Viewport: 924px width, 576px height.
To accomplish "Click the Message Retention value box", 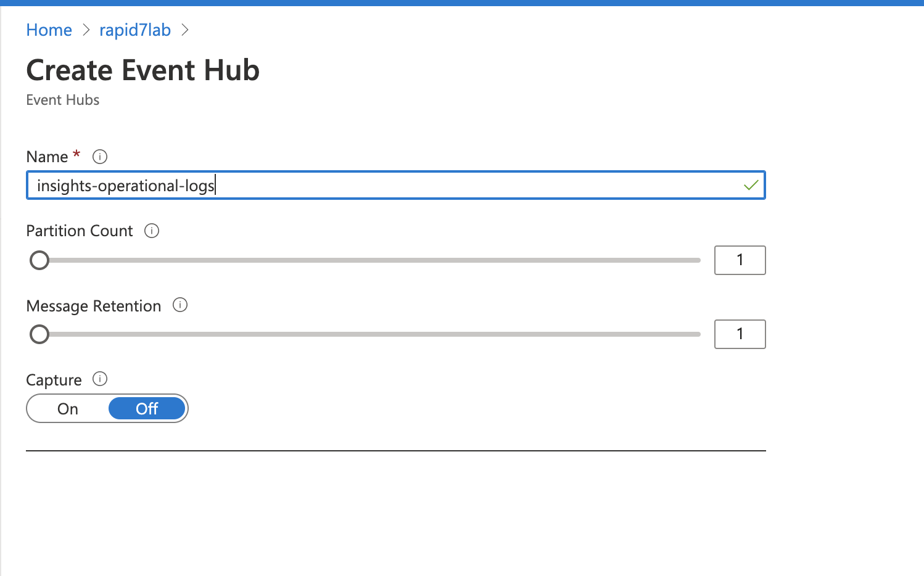I will [740, 334].
